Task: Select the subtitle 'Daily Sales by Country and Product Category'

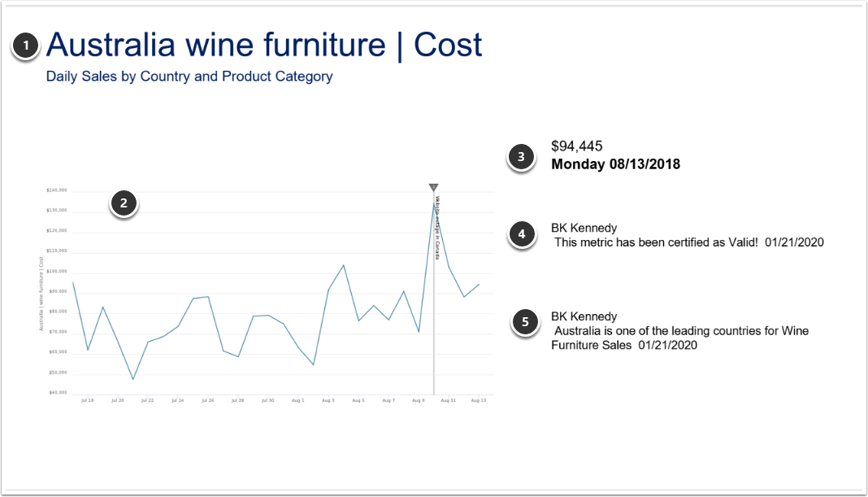Action: click(x=190, y=76)
